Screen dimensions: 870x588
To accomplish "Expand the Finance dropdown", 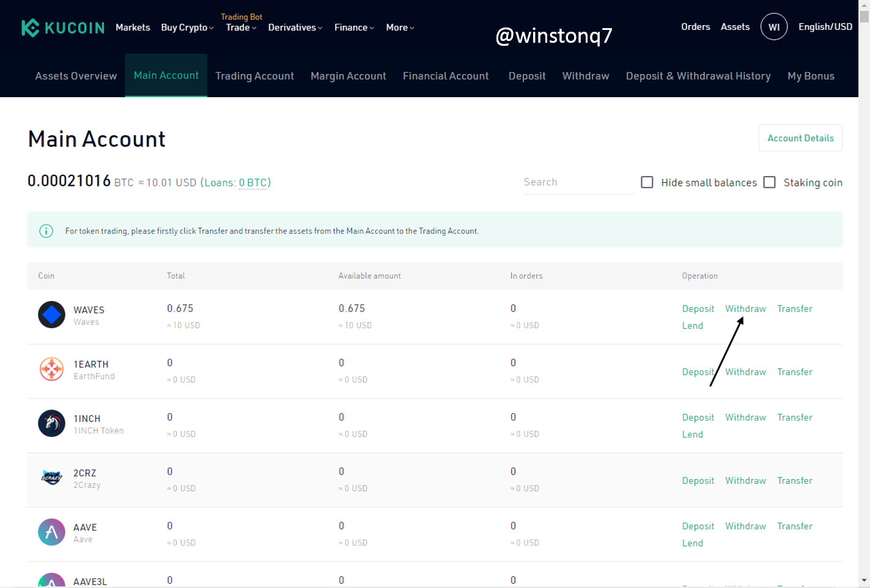I will [354, 28].
